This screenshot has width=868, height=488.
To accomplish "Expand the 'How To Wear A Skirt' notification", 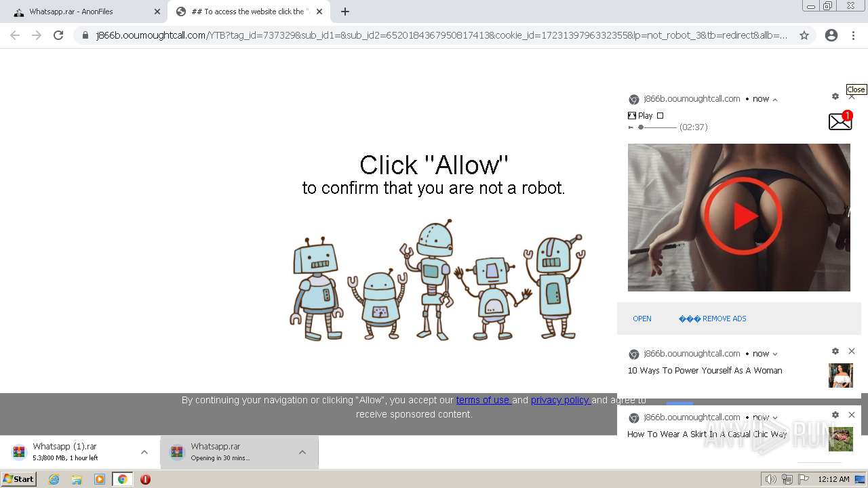I will pyautogui.click(x=775, y=418).
